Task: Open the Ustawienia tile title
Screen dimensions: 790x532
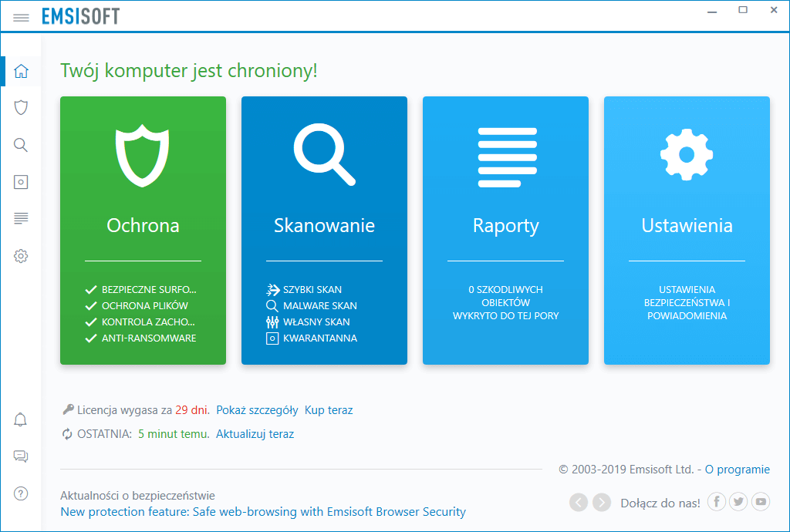Action: point(687,225)
